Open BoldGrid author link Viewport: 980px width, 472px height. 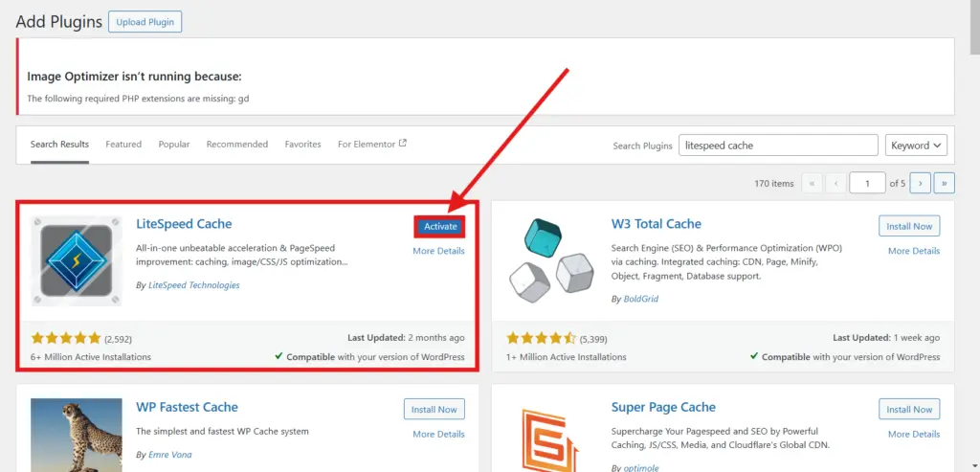click(x=640, y=299)
